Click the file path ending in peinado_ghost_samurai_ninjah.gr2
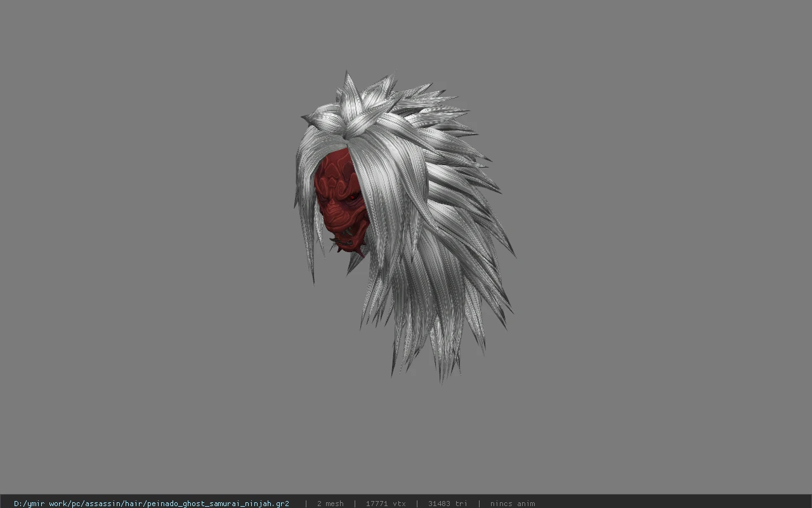Image resolution: width=812 pixels, height=508 pixels. (152, 504)
